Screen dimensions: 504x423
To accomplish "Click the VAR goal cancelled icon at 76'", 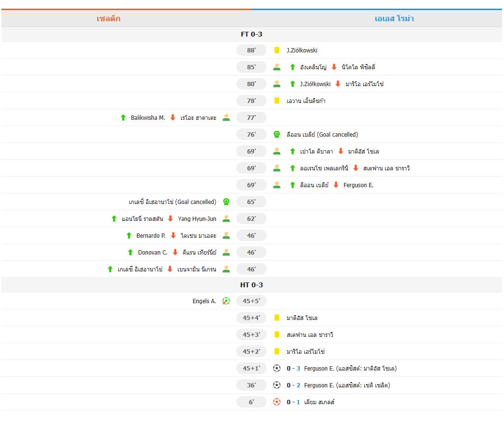I will (x=277, y=134).
